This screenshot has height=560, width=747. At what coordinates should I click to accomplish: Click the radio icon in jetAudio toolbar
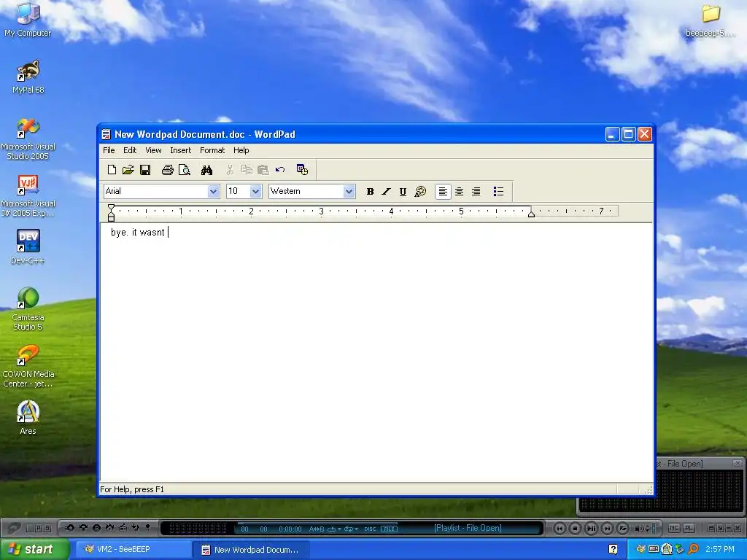(x=123, y=528)
